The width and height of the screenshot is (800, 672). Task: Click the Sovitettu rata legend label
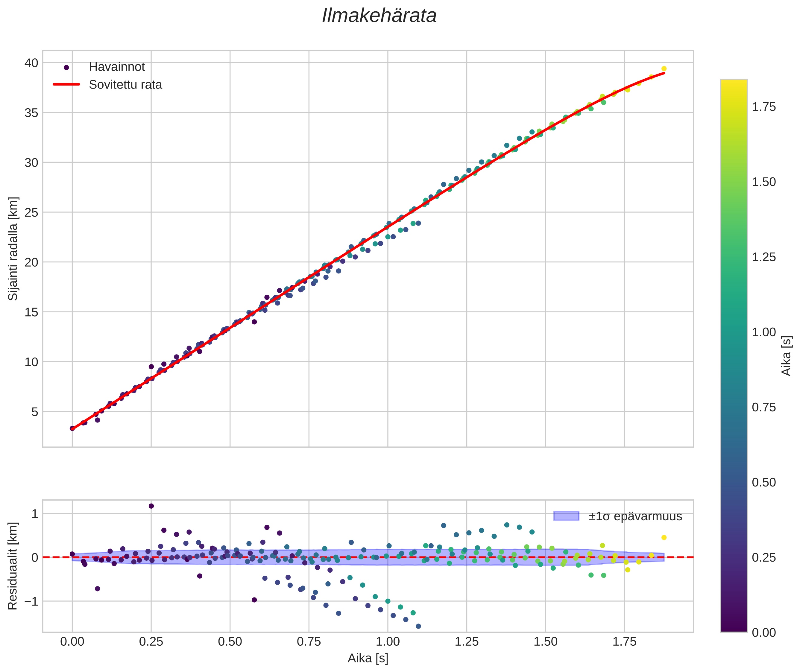click(x=125, y=85)
